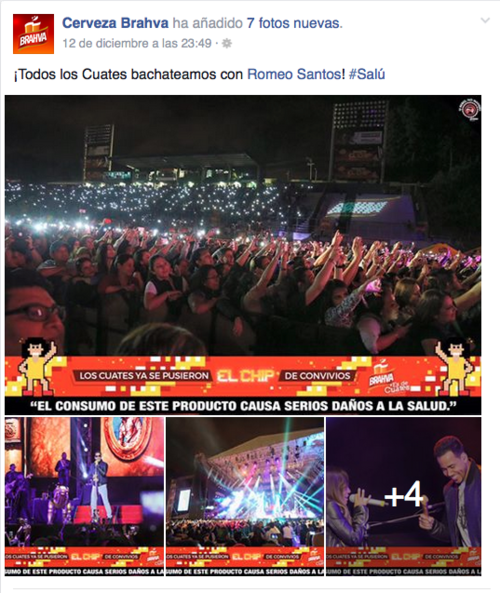Click the round watermark logo on photo
Viewport: 500px width, 593px height.
(x=469, y=109)
